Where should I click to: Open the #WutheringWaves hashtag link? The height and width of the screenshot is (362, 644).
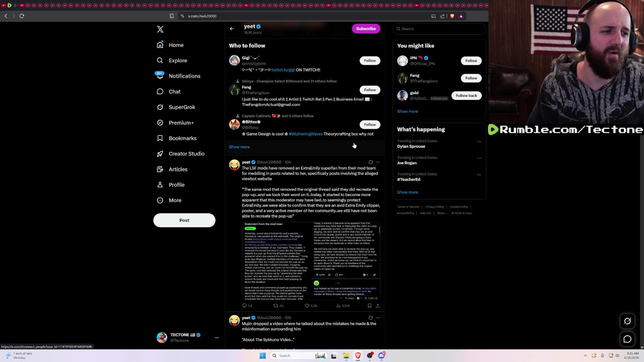coord(306,134)
